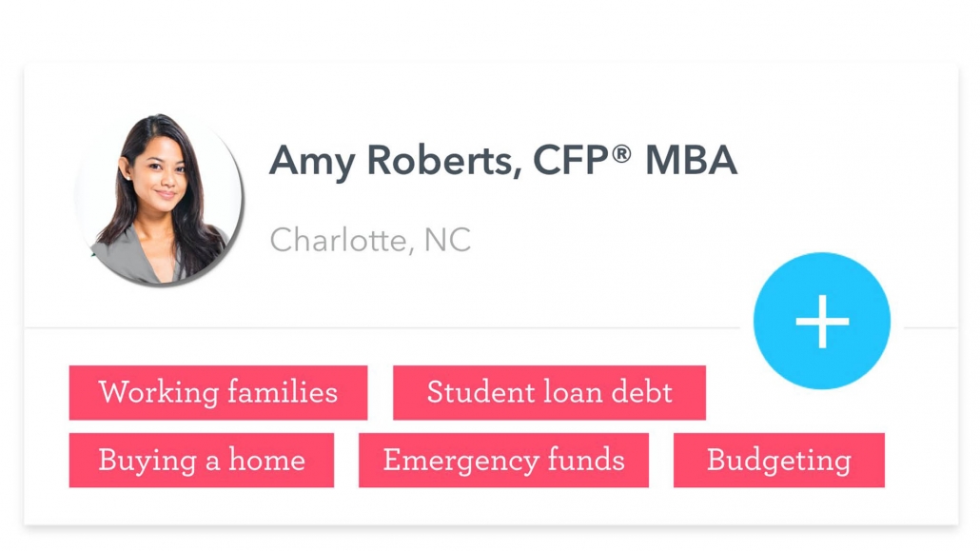Click the Student loan debt pink label
Viewport: 980px width, 551px height.
549,392
